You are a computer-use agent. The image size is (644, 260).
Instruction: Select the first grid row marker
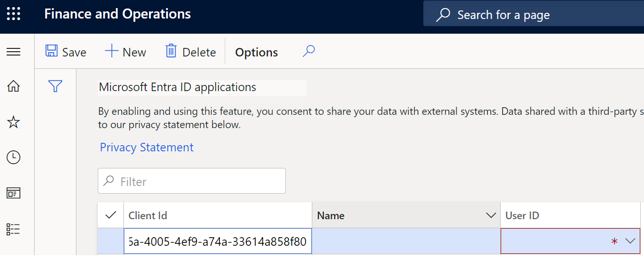(x=111, y=241)
